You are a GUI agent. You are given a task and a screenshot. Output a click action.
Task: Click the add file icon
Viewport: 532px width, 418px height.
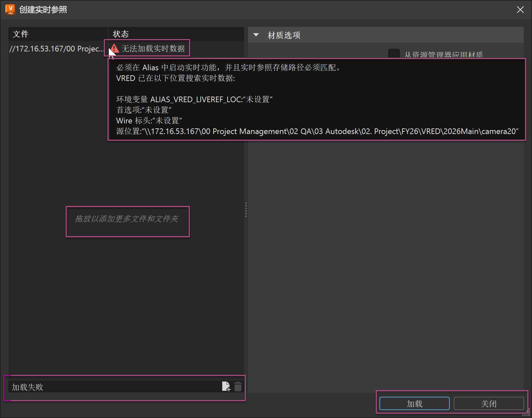226,386
